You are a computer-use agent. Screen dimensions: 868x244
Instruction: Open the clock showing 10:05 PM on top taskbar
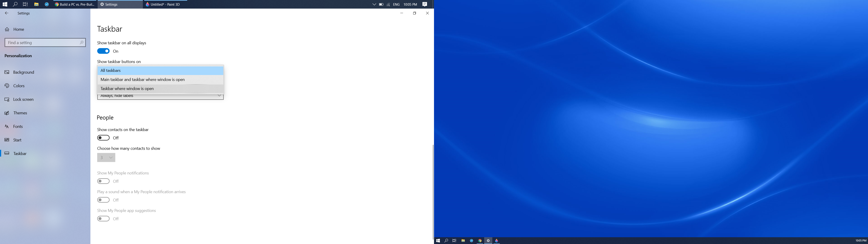pyautogui.click(x=410, y=4)
